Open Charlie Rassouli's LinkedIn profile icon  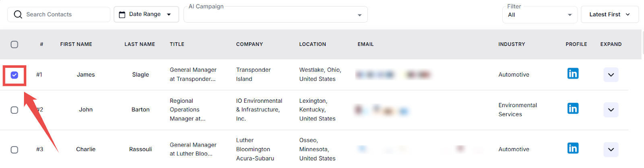click(x=573, y=148)
